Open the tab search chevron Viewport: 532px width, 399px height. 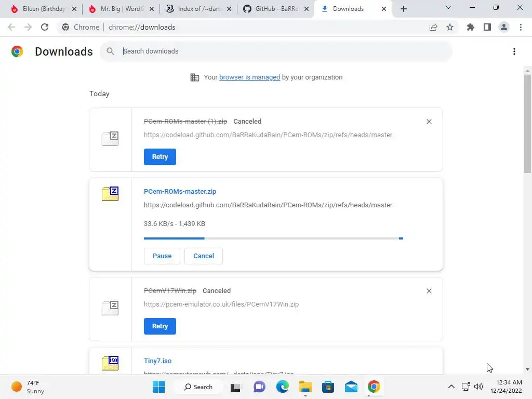[448, 7]
